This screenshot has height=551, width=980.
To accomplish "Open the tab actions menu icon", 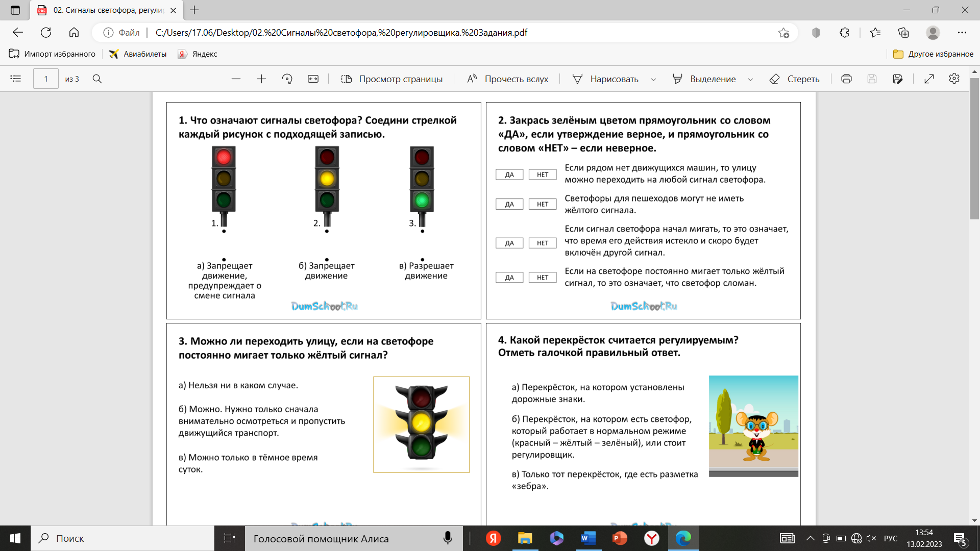I will (15, 10).
